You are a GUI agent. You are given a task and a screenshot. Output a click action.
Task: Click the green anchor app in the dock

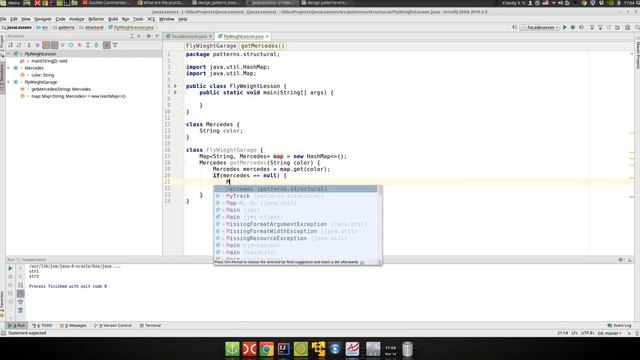[x=232, y=349]
